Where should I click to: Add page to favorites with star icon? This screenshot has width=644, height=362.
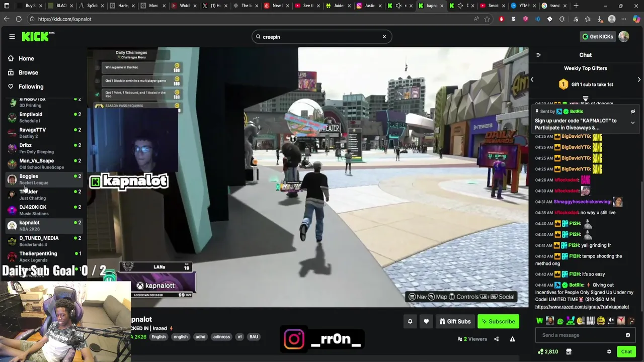coord(487,19)
